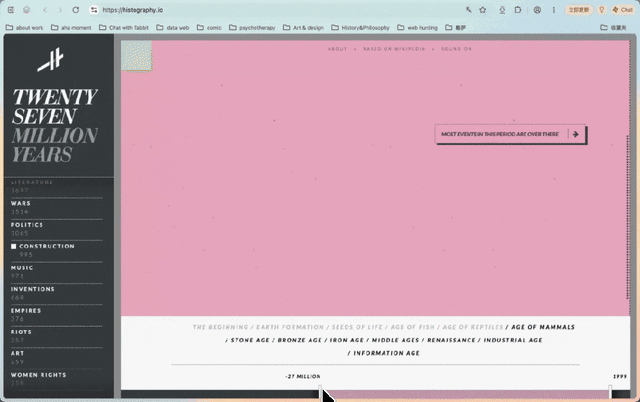The width and height of the screenshot is (640, 402).
Task: Open the browser extensions puzzle icon
Action: [518, 10]
